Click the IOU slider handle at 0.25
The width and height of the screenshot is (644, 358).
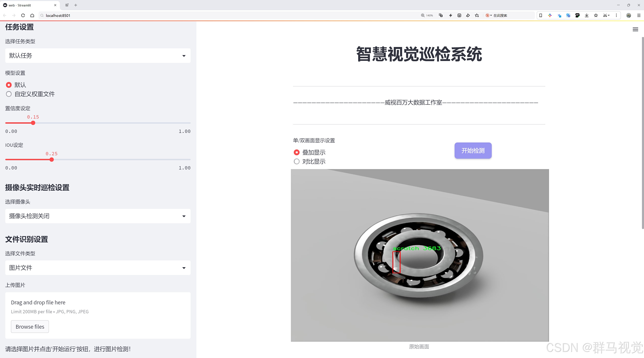(52, 160)
